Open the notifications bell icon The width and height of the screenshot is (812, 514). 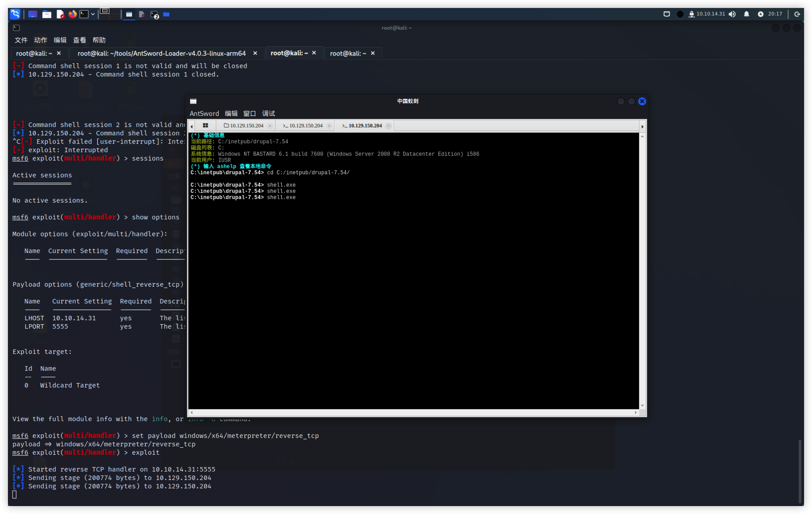coord(746,14)
